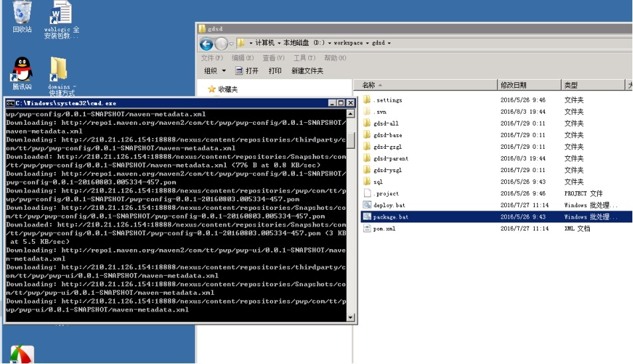The width and height of the screenshot is (633, 364).
Task: Click workspace in the address bar
Action: pos(348,43)
